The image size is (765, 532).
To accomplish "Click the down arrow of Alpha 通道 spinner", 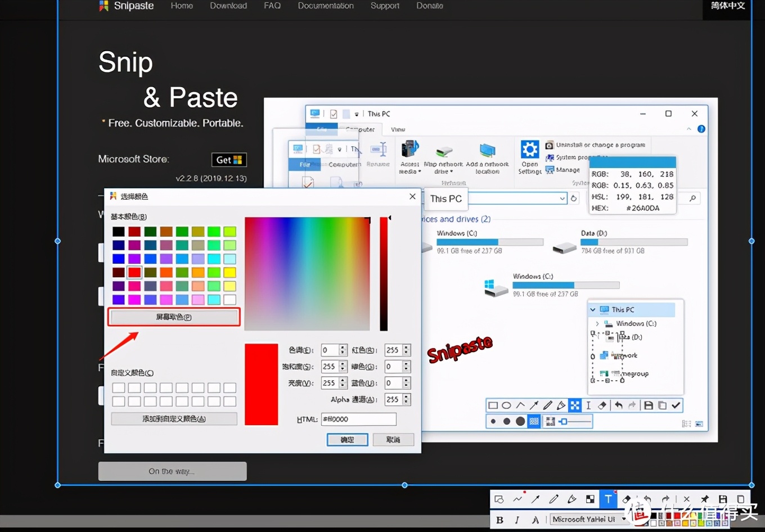I will tap(407, 402).
